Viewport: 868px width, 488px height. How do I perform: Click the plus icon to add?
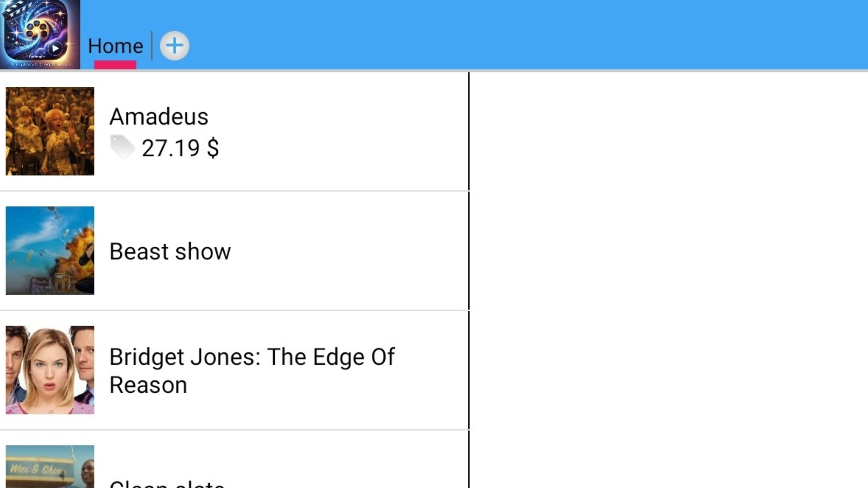[175, 46]
